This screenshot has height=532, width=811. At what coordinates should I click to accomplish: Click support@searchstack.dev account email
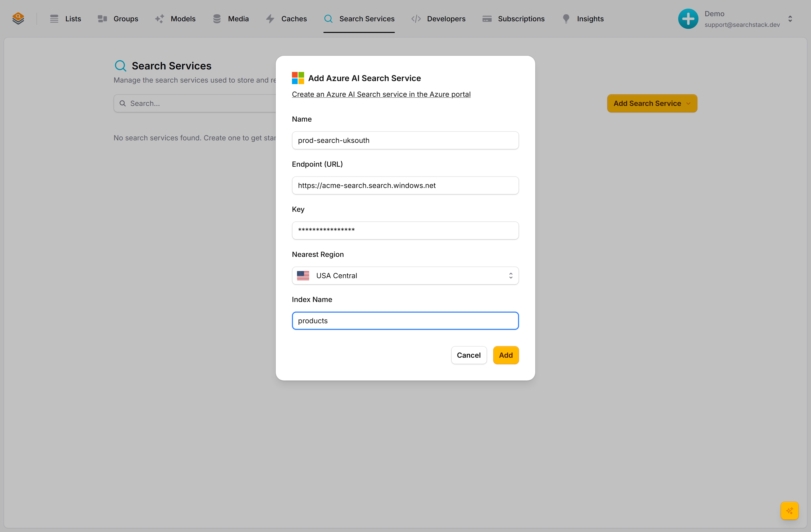[742, 25]
